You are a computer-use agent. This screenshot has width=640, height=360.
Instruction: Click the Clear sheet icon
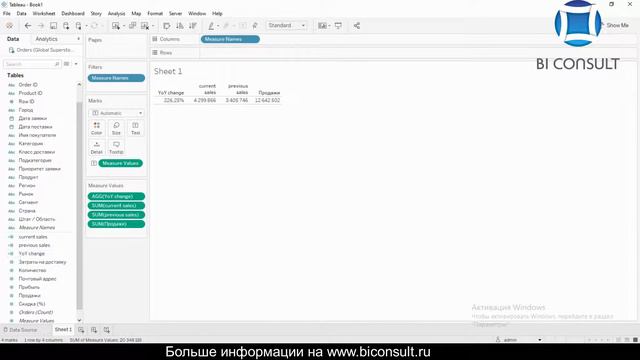pyautogui.click(x=144, y=26)
